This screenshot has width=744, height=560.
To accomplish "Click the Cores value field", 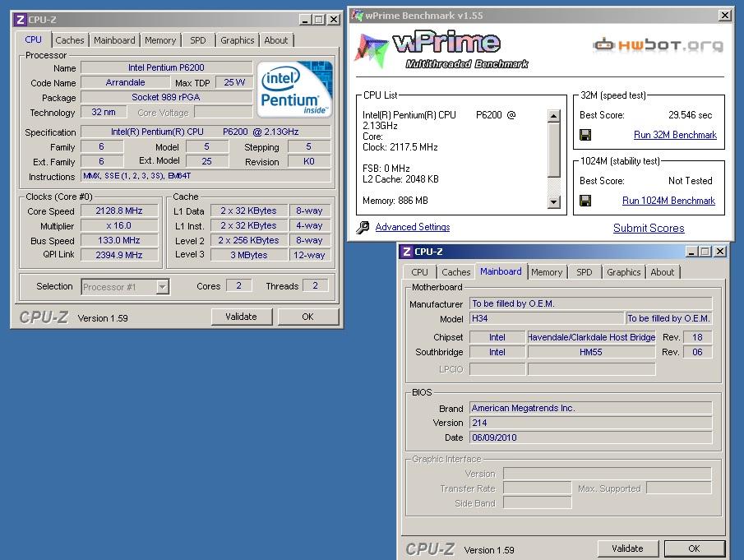I will [x=238, y=285].
